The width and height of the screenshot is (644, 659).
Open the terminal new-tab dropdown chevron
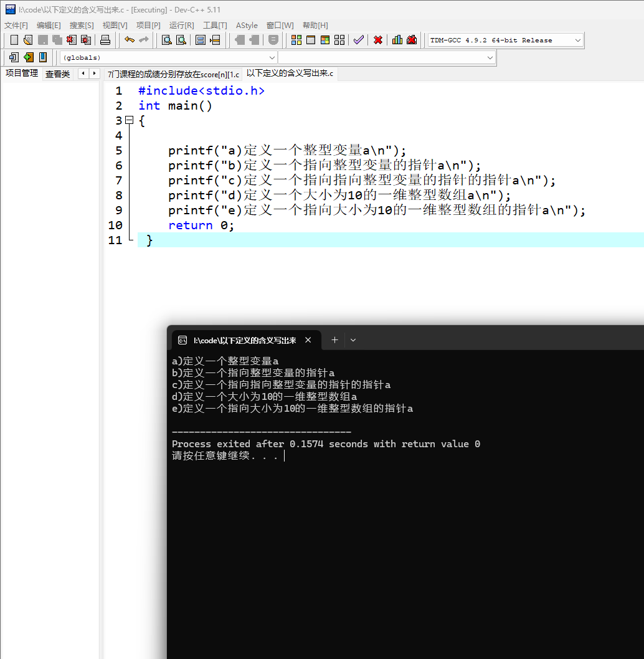coord(353,340)
